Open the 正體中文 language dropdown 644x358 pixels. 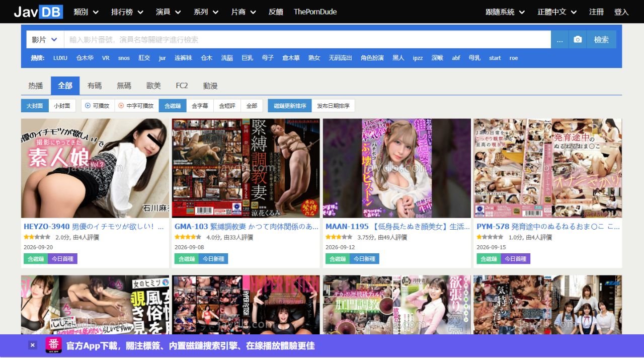[557, 12]
